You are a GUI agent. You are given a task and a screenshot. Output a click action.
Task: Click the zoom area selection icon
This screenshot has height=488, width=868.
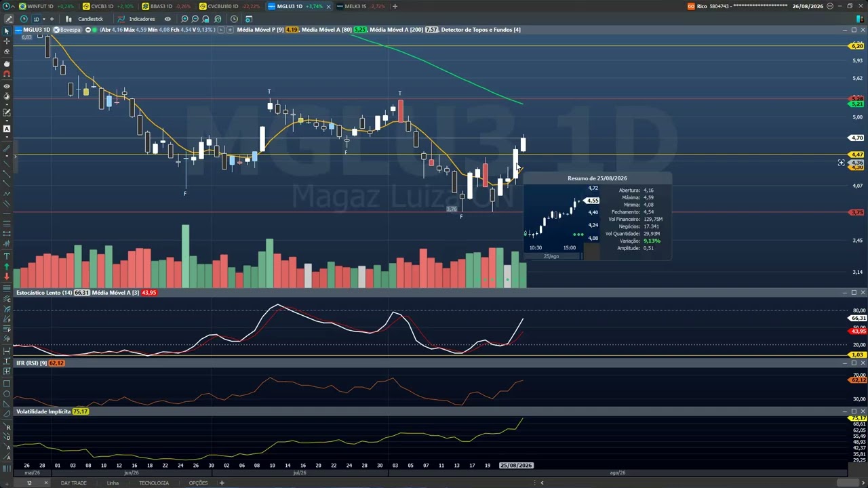tap(206, 19)
